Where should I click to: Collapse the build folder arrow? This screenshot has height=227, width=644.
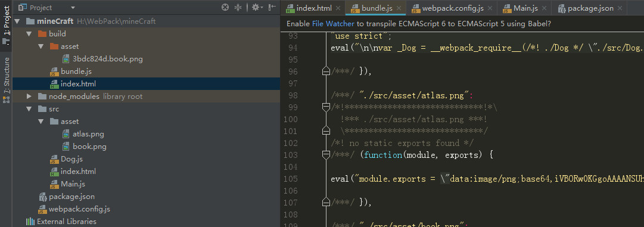click(x=29, y=33)
